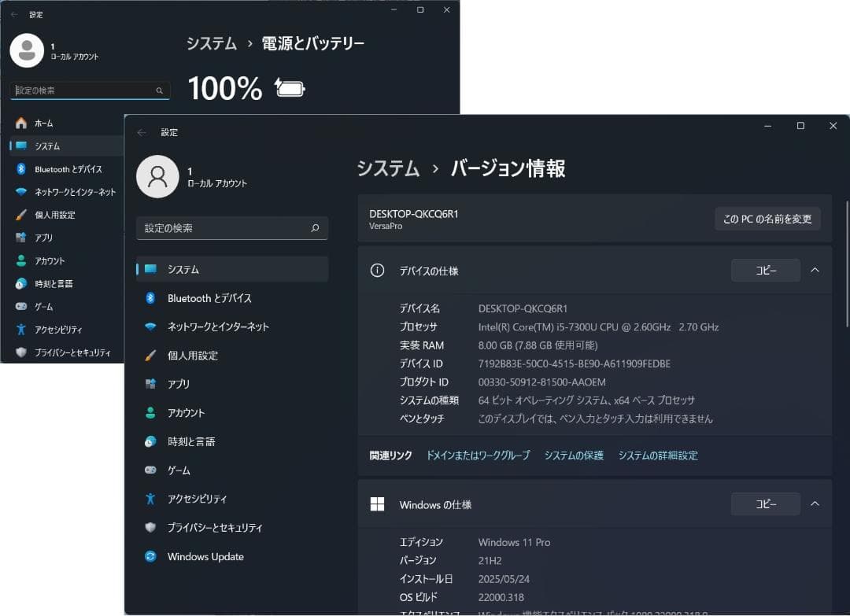This screenshot has height=616, width=850.
Task: Collapse the デバイスの仕様 section
Action: [815, 270]
